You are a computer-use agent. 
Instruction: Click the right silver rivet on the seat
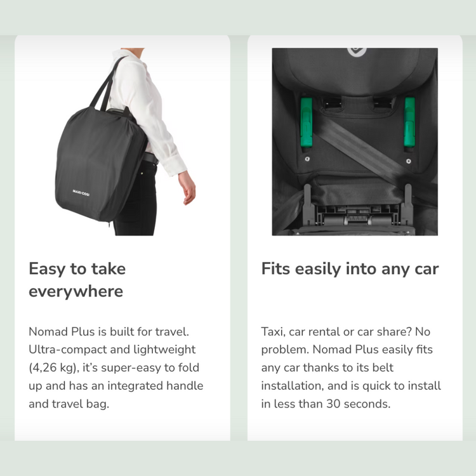click(409, 161)
